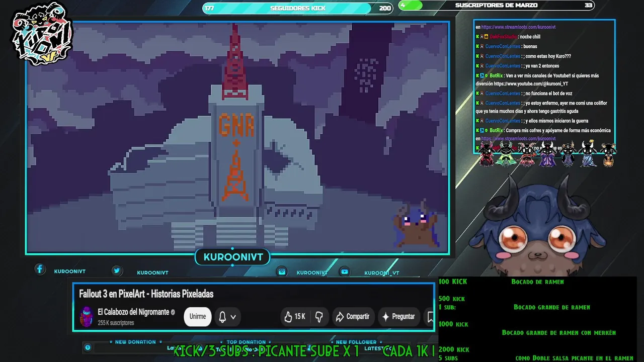Image resolution: width=644 pixels, height=362 pixels.
Task: Click the '2000 KICK' reward text
Action: [x=454, y=349]
